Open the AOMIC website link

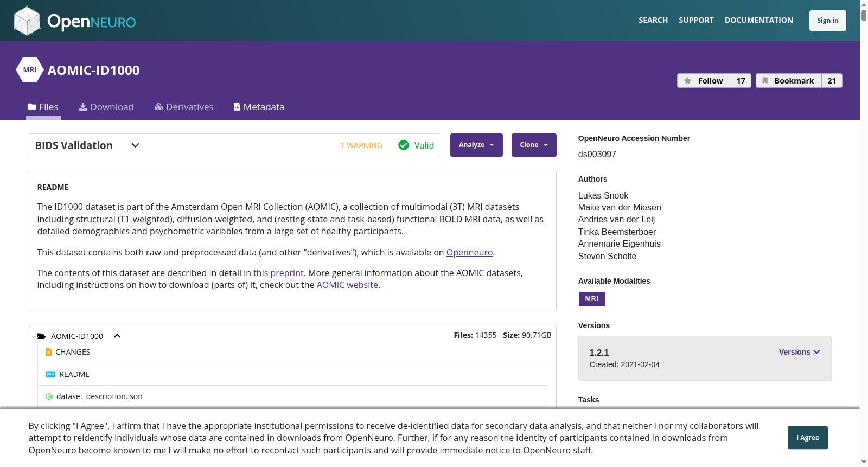347,285
